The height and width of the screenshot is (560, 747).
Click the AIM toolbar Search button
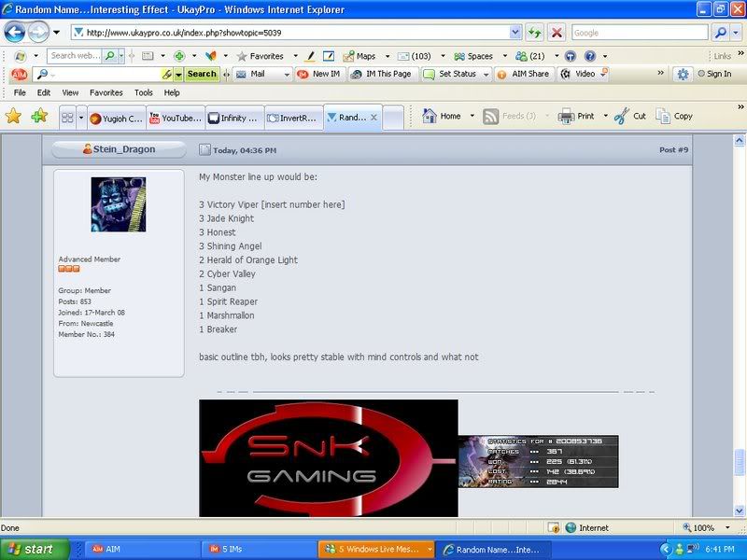coord(201,74)
